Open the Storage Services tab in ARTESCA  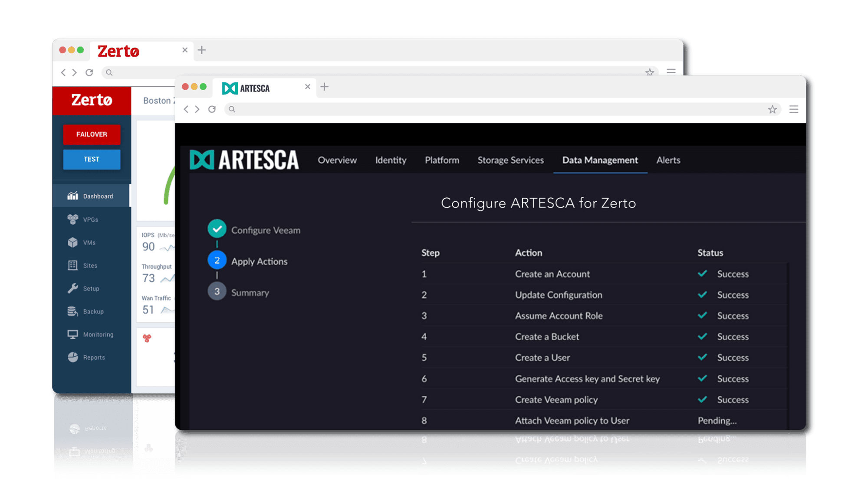click(x=510, y=160)
